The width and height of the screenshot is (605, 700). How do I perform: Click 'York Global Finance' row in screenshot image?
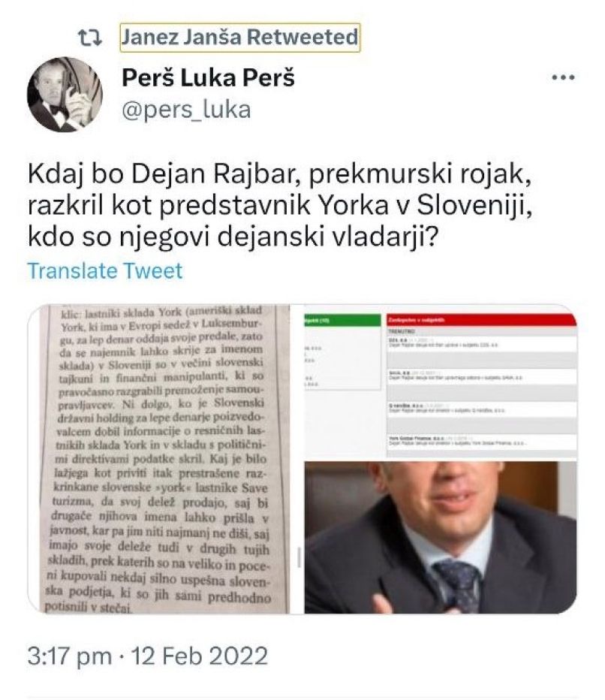[x=481, y=441]
